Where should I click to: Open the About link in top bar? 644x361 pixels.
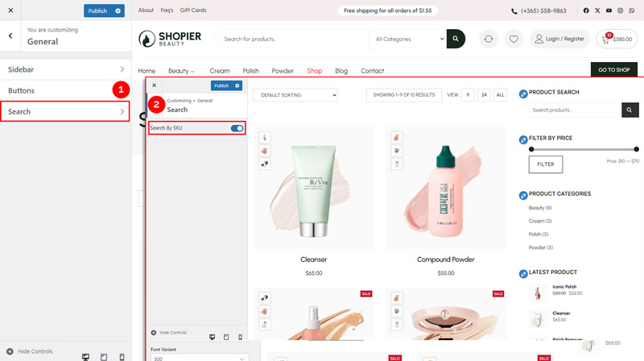[x=146, y=10]
